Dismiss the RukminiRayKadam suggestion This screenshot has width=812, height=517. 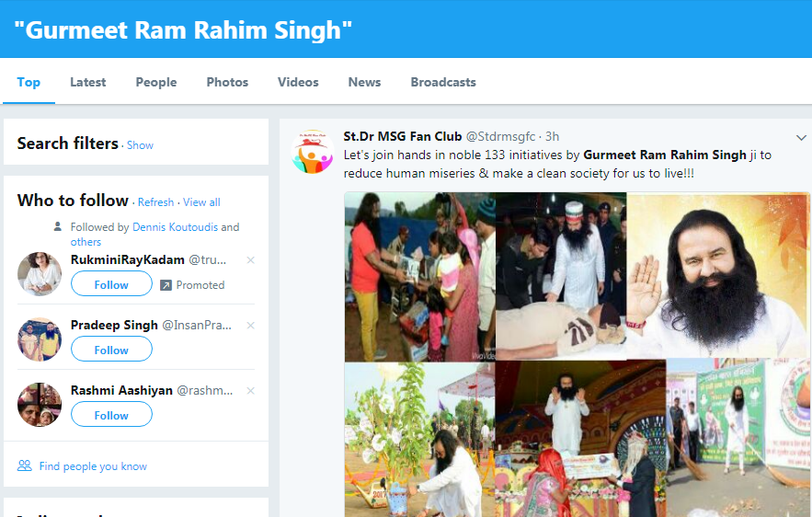pos(251,260)
